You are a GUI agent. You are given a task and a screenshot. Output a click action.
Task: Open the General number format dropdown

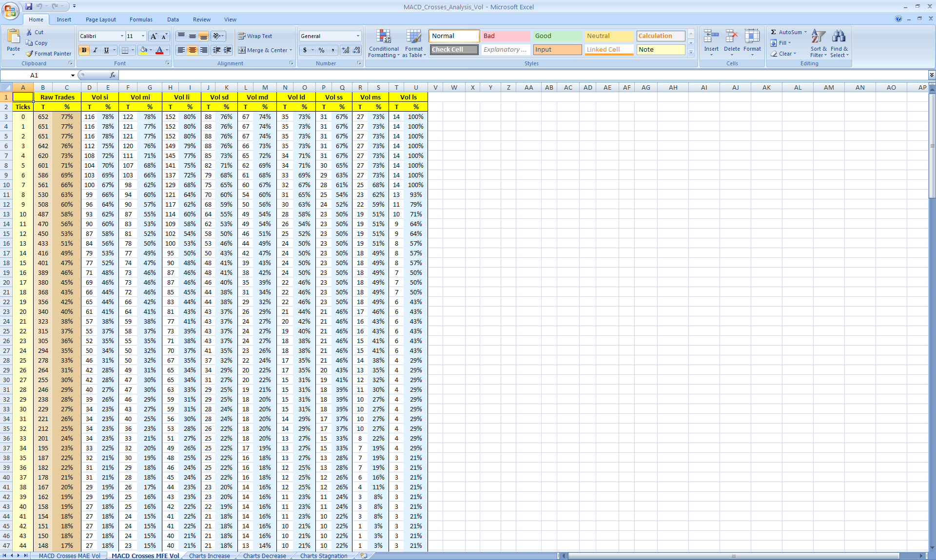[x=358, y=36]
